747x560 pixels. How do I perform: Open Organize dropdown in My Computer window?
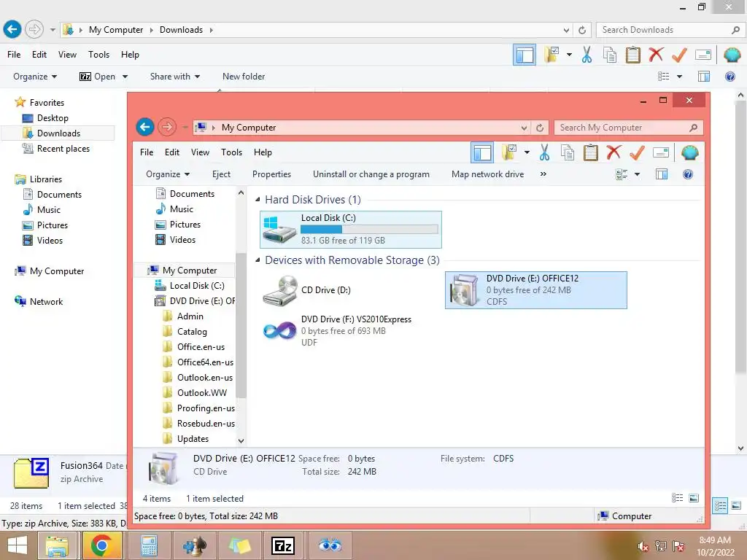pyautogui.click(x=168, y=174)
